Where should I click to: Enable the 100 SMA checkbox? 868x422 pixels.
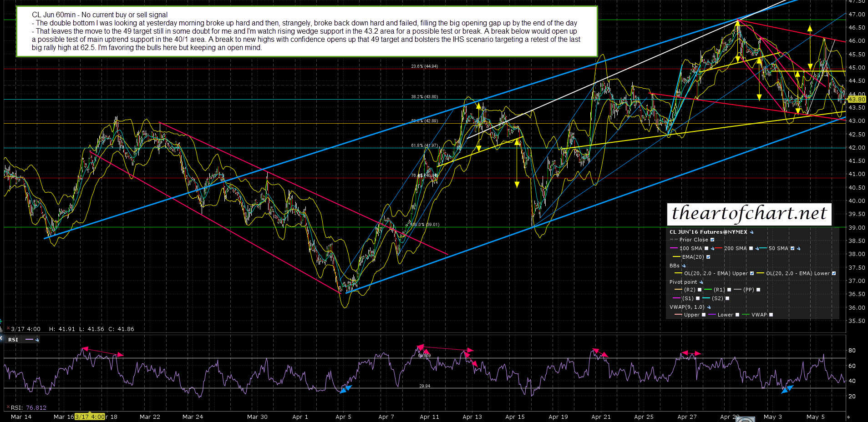[706, 249]
